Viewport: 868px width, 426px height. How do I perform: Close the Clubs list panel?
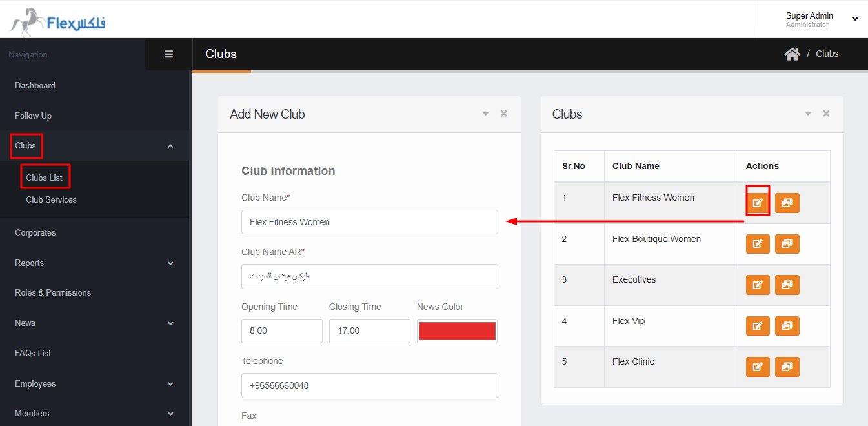[x=825, y=114]
